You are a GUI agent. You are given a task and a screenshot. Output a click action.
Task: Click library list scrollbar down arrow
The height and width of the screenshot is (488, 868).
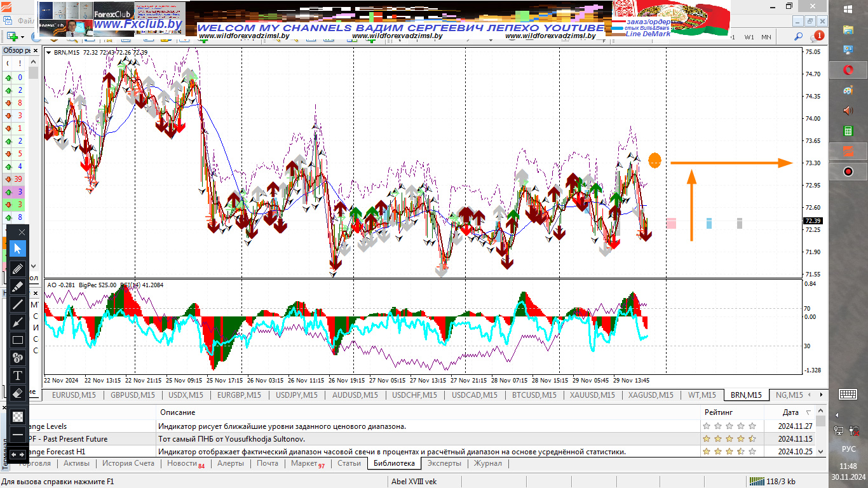click(x=820, y=452)
